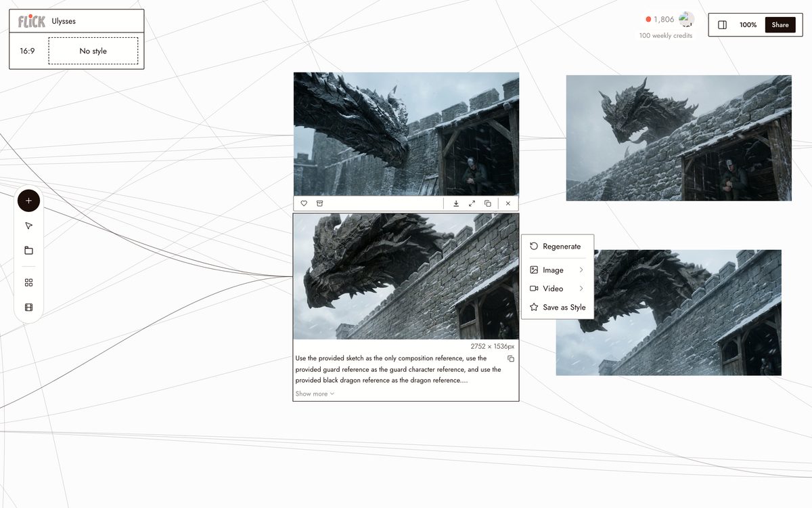Open the film strip video tool
This screenshot has height=508, width=812.
[28, 308]
